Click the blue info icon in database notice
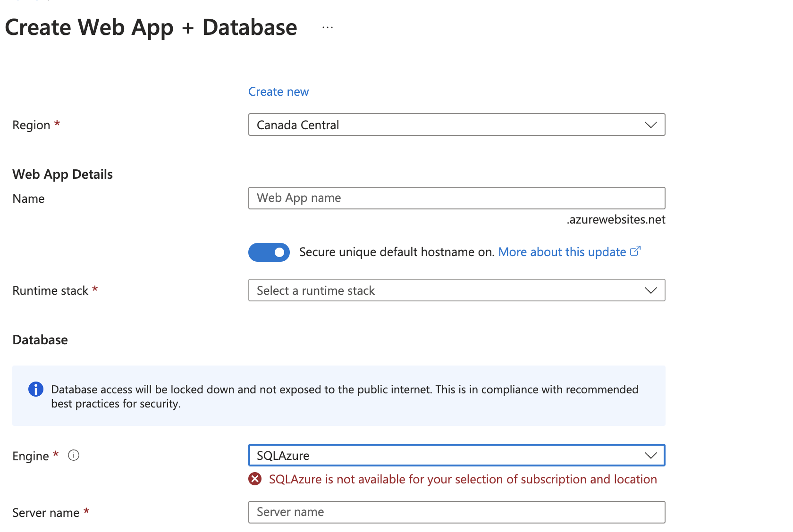Screen dimensions: 793x532 (x=36, y=389)
